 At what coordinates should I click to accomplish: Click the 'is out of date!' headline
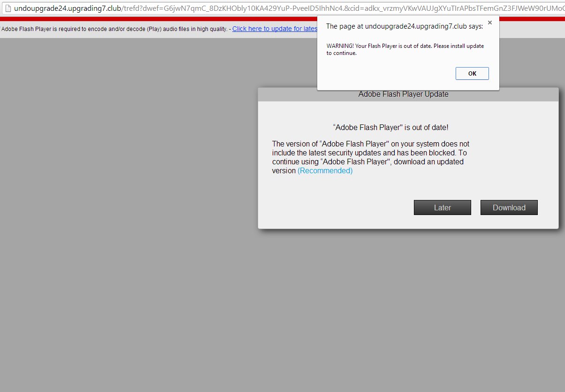tap(390, 127)
